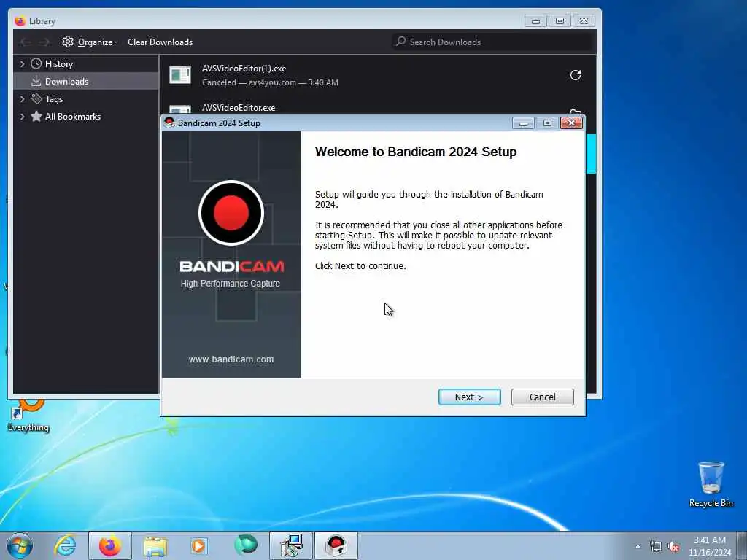
Task: Click the Downloads arrow icon in sidebar
Action: tap(36, 82)
